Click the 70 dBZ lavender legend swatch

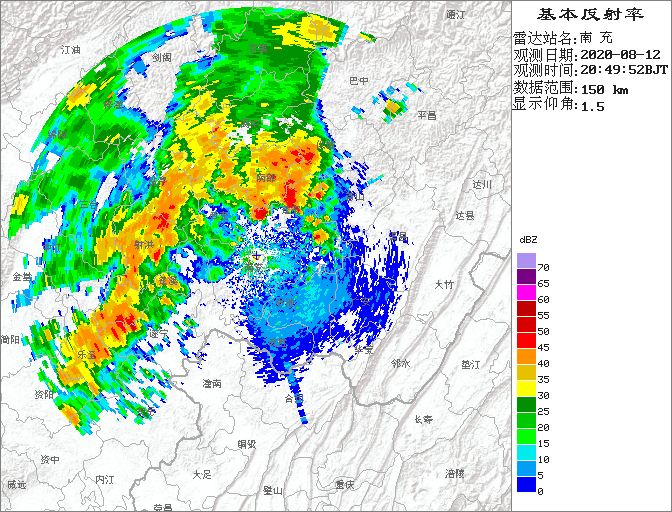(x=526, y=261)
